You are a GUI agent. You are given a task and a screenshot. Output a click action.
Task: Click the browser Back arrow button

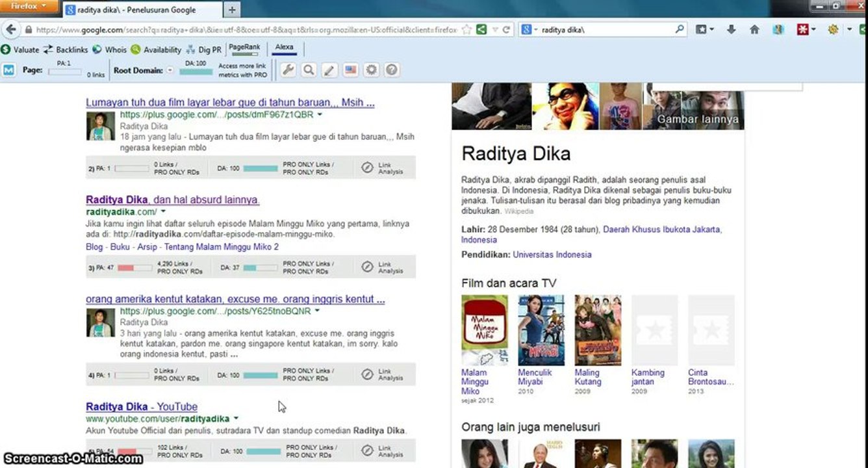10,30
